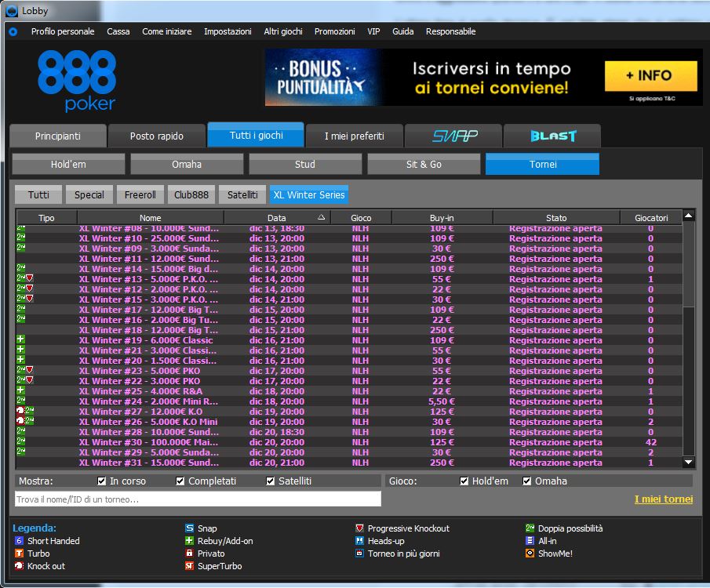Viewport: 710px width, 588px height.
Task: Filter tournaments by Freeroll
Action: [140, 194]
